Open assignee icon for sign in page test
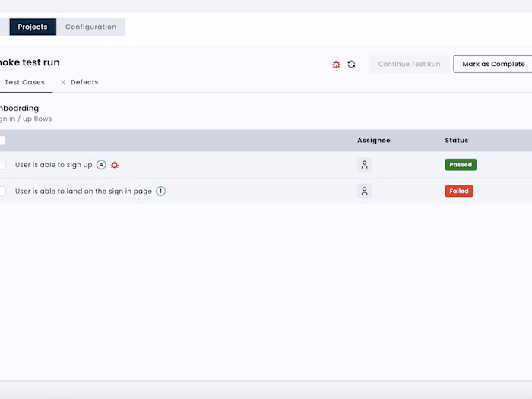This screenshot has height=399, width=532. coord(364,192)
